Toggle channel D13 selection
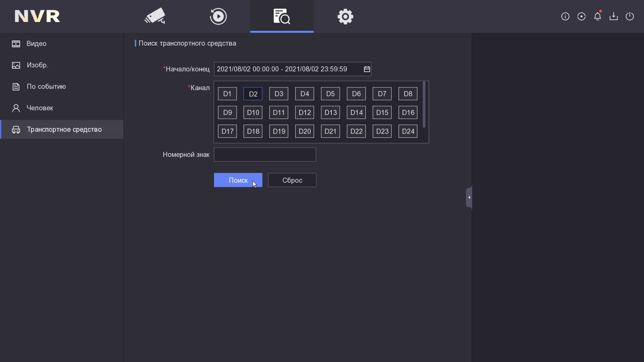 pos(330,112)
